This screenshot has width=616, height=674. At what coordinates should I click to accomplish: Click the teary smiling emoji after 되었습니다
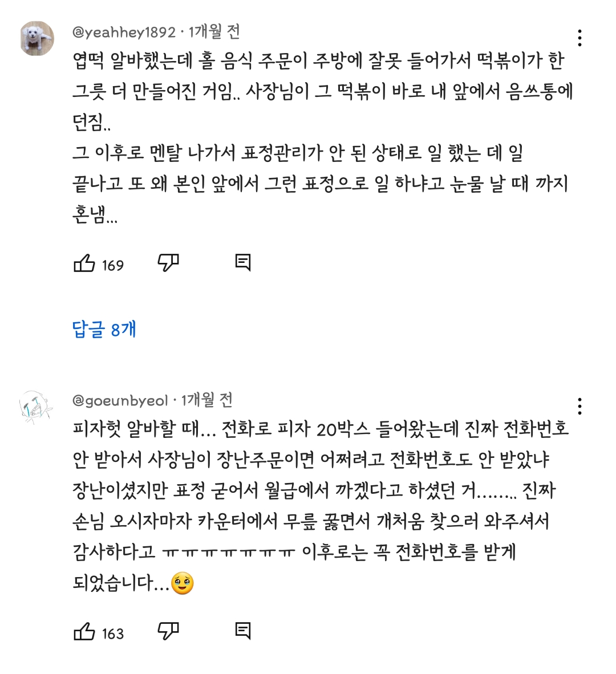(183, 583)
